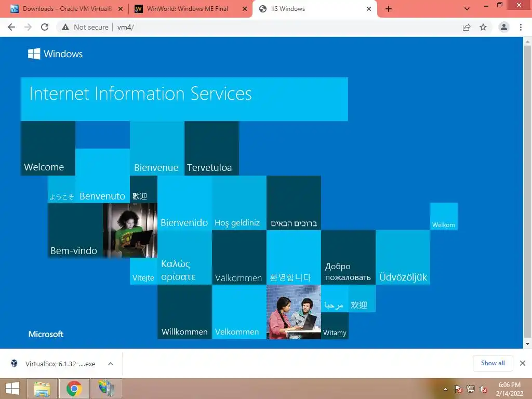Click the Internet Information Services banner
The width and height of the screenshot is (532, 399).
click(x=184, y=99)
